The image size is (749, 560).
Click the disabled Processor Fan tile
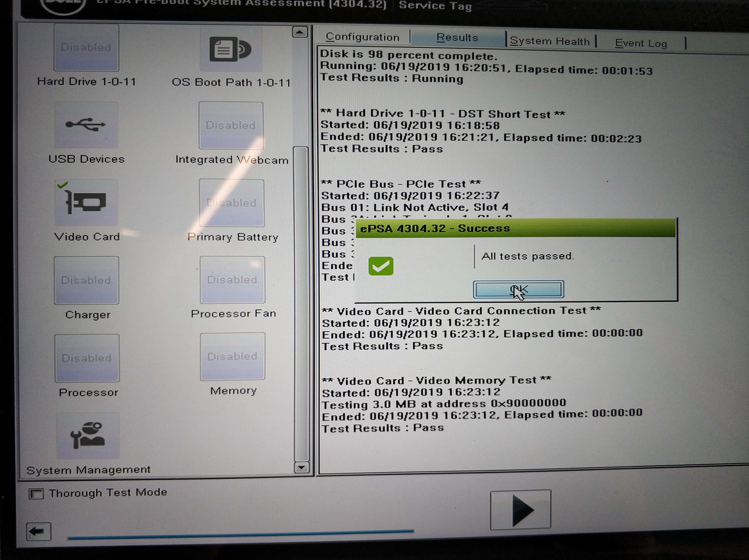[x=232, y=280]
